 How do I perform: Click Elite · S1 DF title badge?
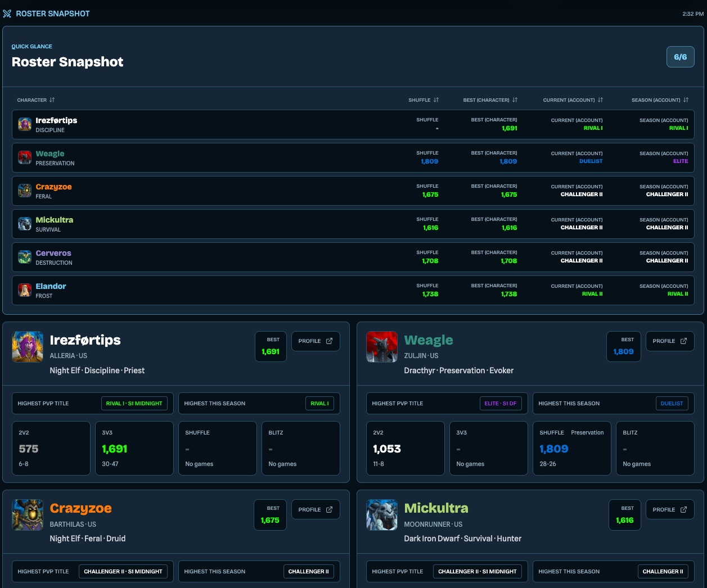coord(501,404)
